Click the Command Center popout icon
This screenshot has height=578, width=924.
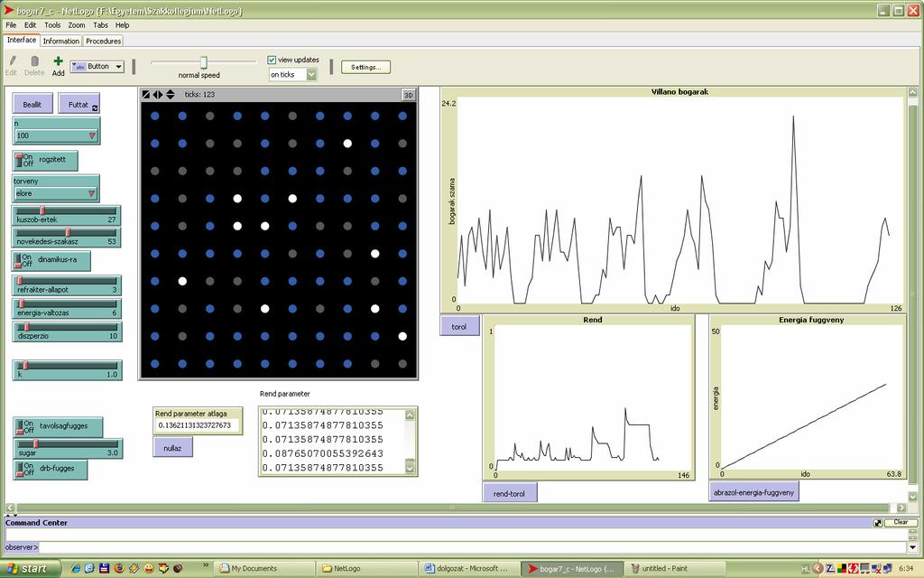coord(877,523)
